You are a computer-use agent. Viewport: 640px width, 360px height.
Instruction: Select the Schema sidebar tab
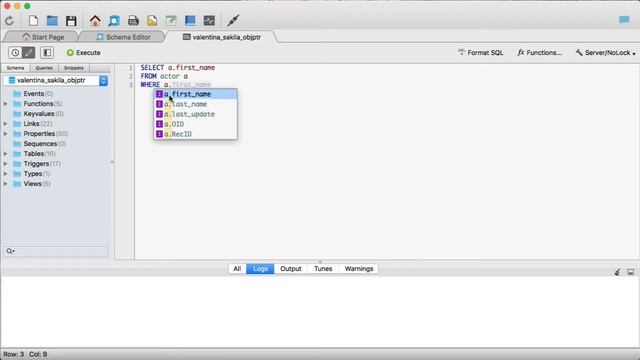click(16, 68)
